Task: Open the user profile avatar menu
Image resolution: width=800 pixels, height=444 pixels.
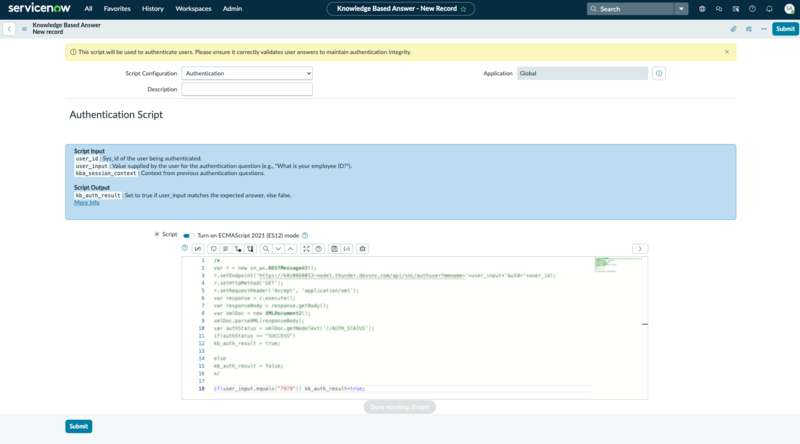Action: point(789,9)
